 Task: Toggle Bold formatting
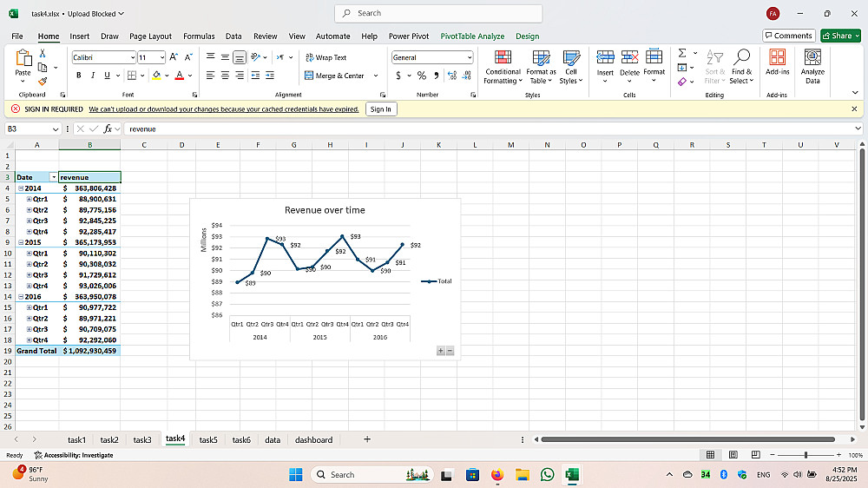tap(79, 76)
